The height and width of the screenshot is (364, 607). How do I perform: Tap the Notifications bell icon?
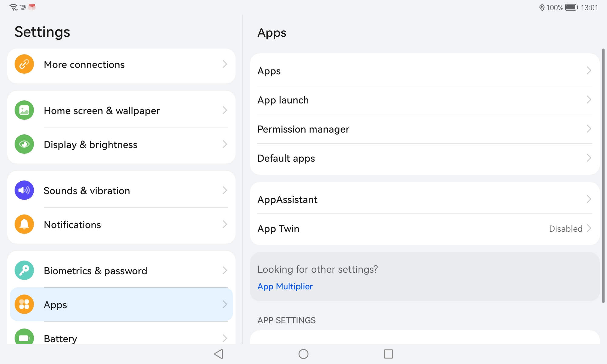[24, 224]
